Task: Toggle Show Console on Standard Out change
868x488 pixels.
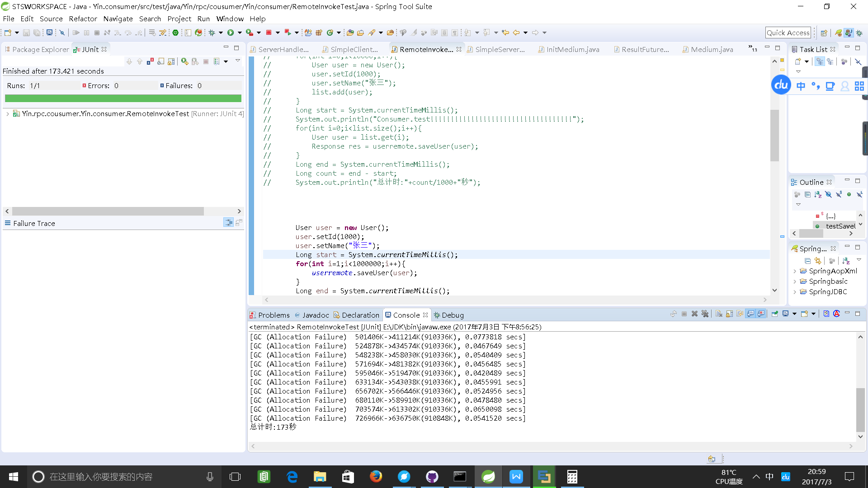Action: tap(750, 314)
